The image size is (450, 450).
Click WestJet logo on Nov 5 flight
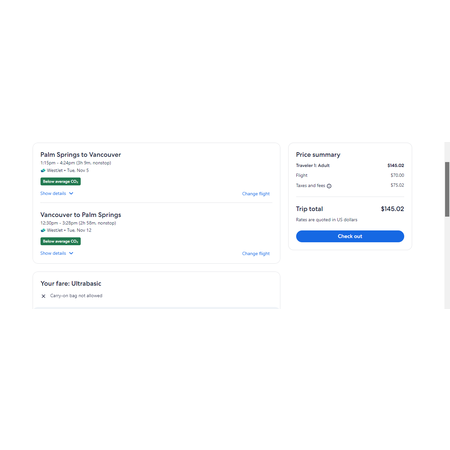43,170
